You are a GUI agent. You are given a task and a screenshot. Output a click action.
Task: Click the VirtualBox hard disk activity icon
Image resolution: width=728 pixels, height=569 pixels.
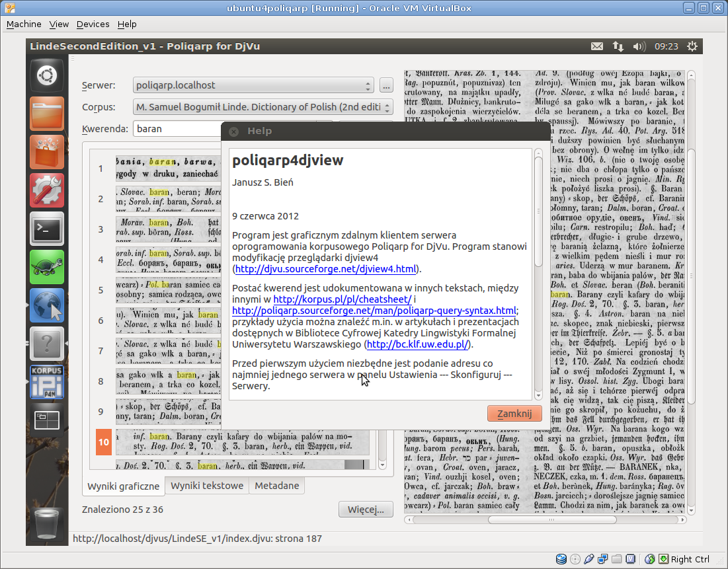[561, 559]
